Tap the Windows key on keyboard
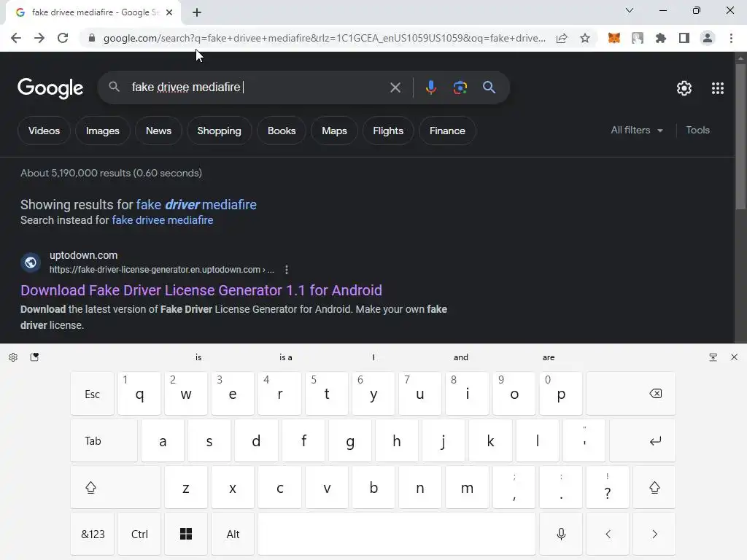The height and width of the screenshot is (560, 747). point(186,534)
